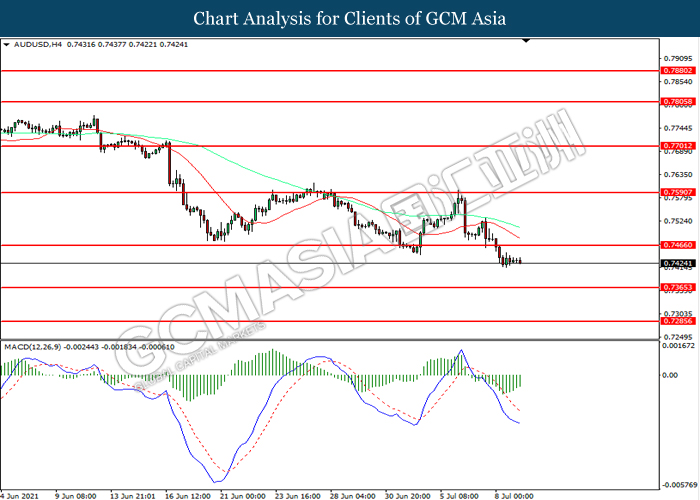This screenshot has height=500, width=700.
Task: Click the 0.72495 price axis value
Action: click(678, 337)
